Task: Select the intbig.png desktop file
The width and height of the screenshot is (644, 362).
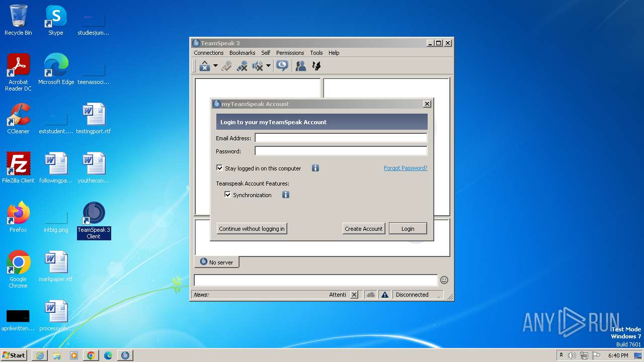Action: pyautogui.click(x=56, y=221)
